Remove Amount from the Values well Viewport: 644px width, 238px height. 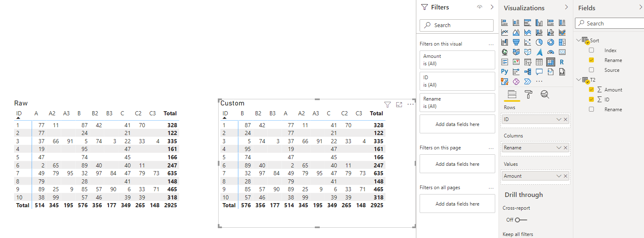pos(566,176)
